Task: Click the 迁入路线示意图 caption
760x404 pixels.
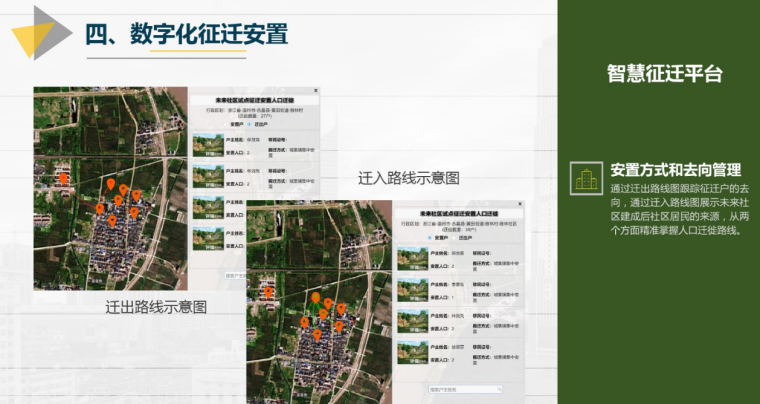Action: [x=409, y=177]
